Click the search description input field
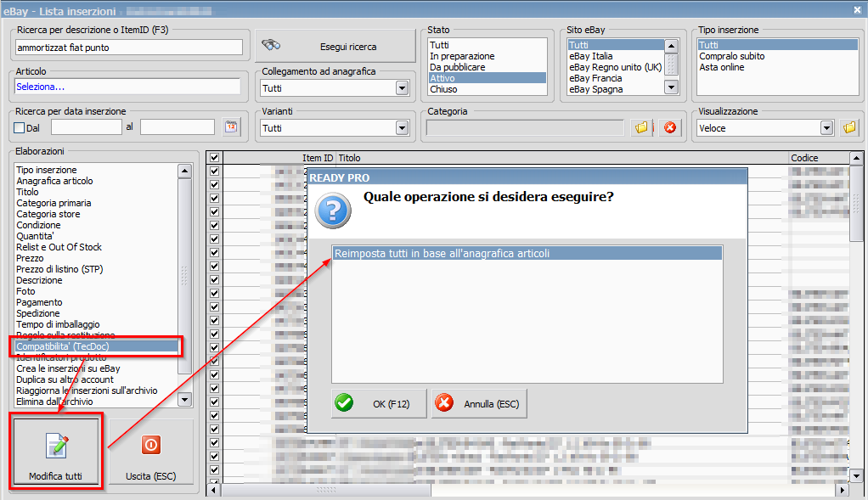The width and height of the screenshot is (868, 500). click(128, 48)
